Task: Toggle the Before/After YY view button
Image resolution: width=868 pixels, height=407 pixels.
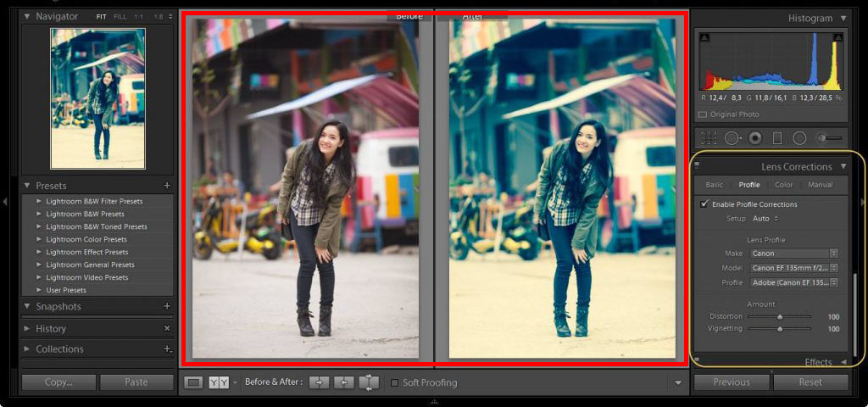Action: [x=219, y=382]
